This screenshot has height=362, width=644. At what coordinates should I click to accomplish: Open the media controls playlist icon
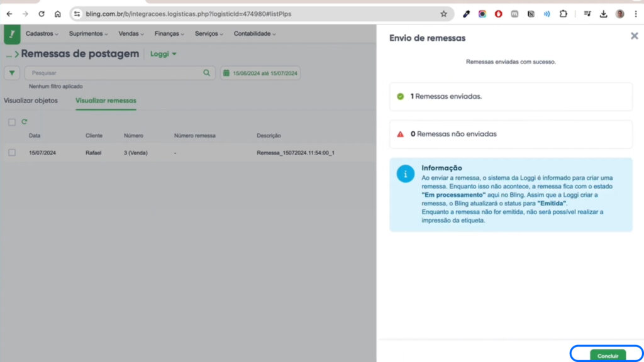pos(587,14)
